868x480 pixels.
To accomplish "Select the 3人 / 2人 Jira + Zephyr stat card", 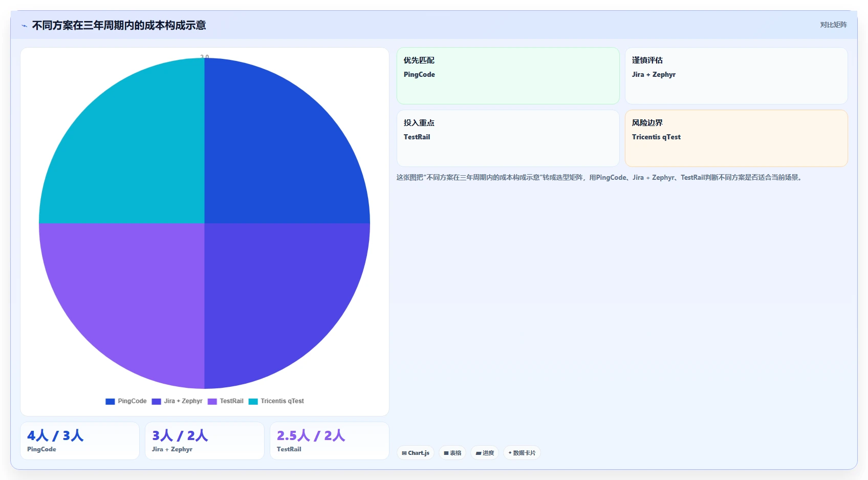I will 205,441.
